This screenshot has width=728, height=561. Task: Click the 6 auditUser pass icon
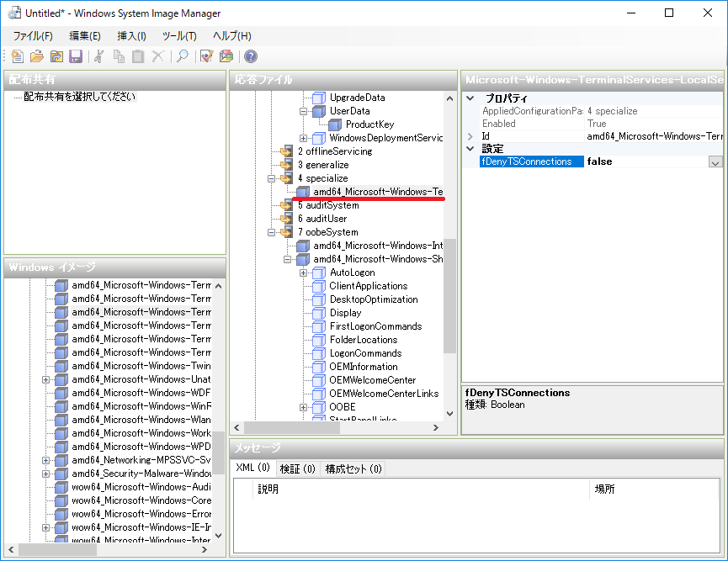tap(286, 219)
